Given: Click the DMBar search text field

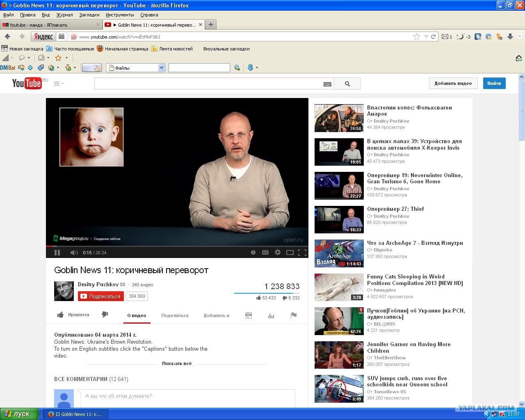Looking at the screenshot, I should click(199, 68).
